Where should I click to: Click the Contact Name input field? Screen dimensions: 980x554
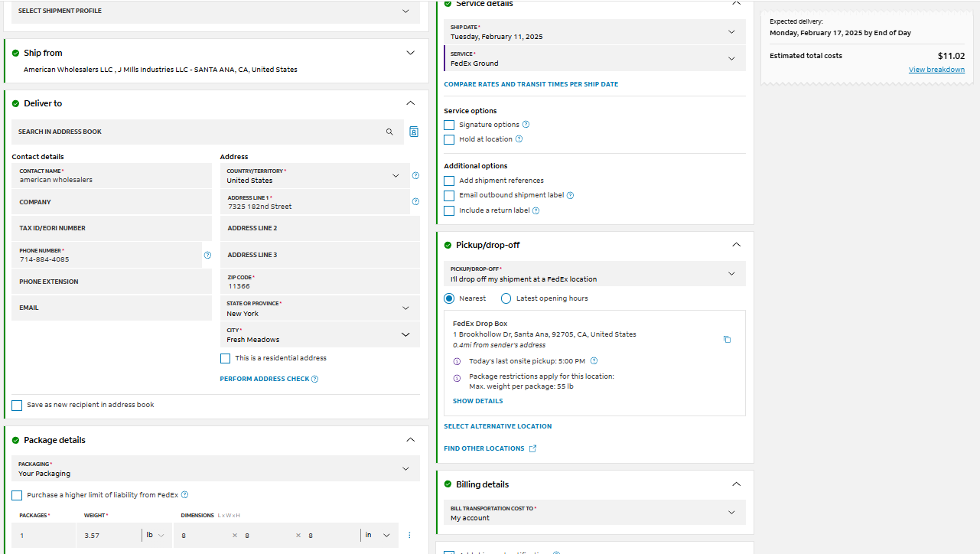coord(112,175)
